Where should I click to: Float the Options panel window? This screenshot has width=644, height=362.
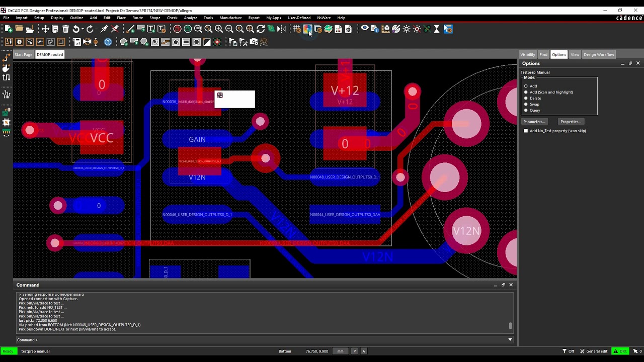click(x=630, y=63)
